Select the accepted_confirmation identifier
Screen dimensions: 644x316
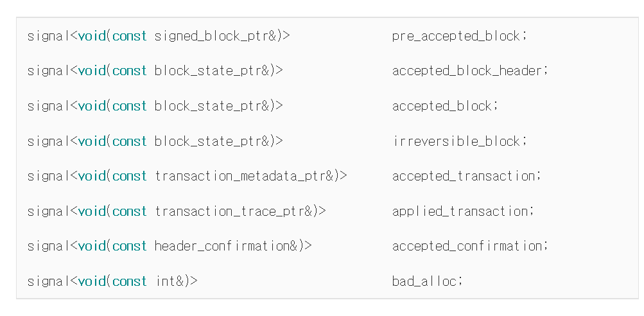tap(467, 247)
